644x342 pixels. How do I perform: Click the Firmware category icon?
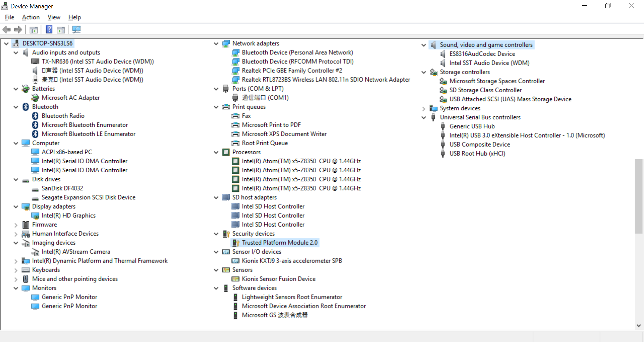25,225
